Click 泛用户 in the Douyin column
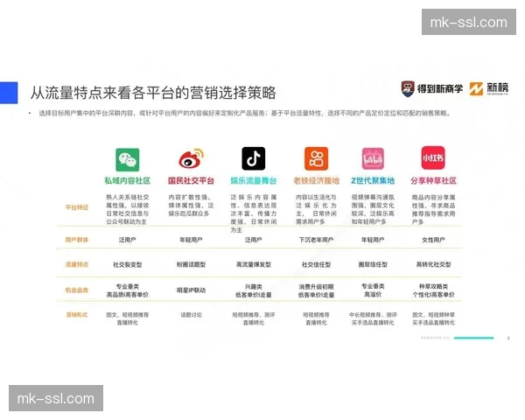The width and height of the screenshot is (525, 420). 254,240
